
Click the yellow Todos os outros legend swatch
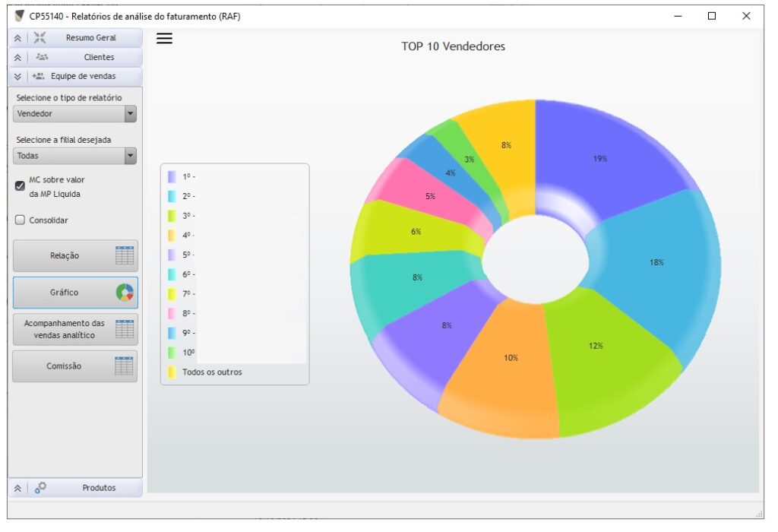[172, 372]
